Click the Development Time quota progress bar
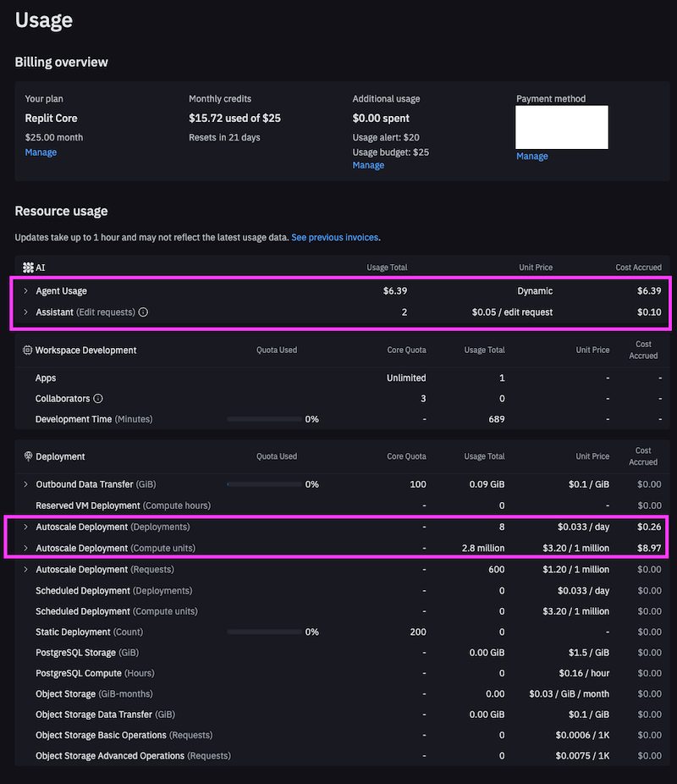The image size is (677, 784). click(264, 419)
